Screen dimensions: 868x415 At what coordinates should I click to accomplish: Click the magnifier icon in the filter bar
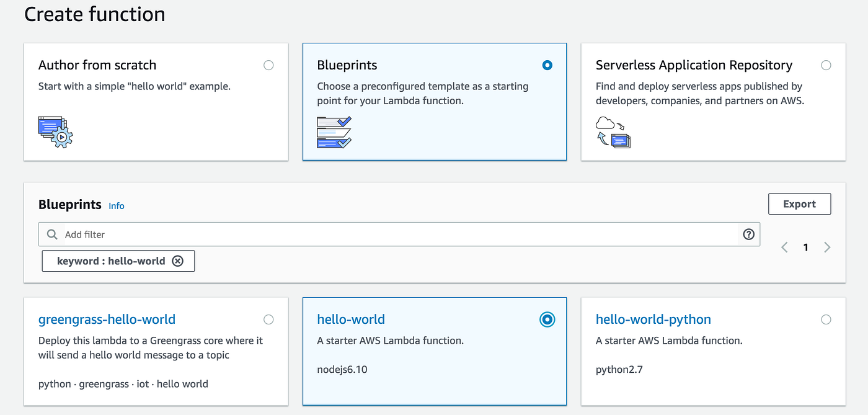click(51, 234)
